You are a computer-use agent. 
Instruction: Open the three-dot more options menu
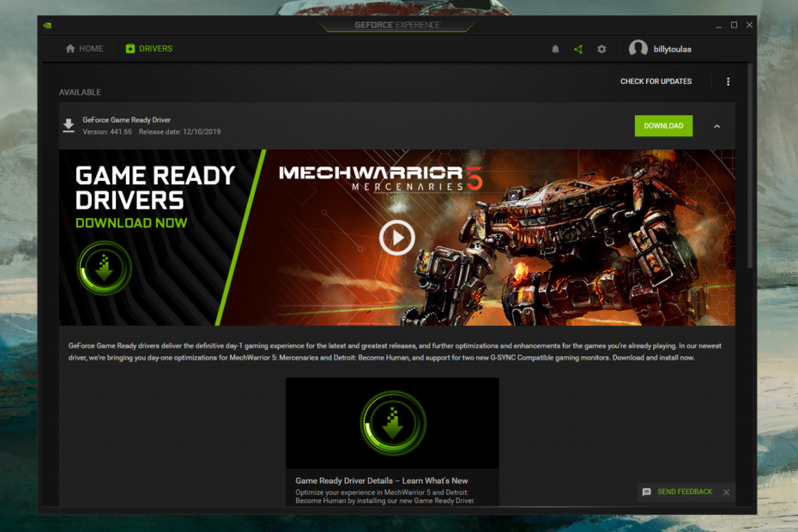coord(728,82)
